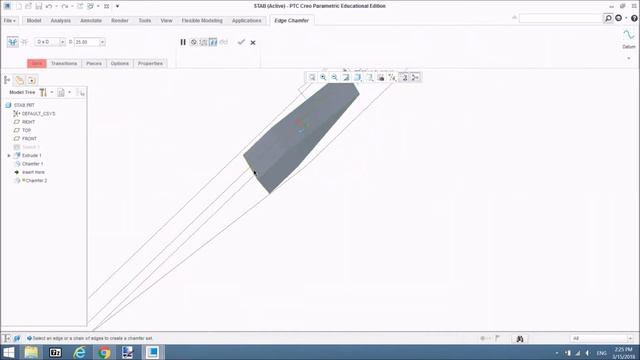The image size is (640, 360).
Task: Open Saved Orientations icon in graphics toolbar
Action: [x=369, y=77]
